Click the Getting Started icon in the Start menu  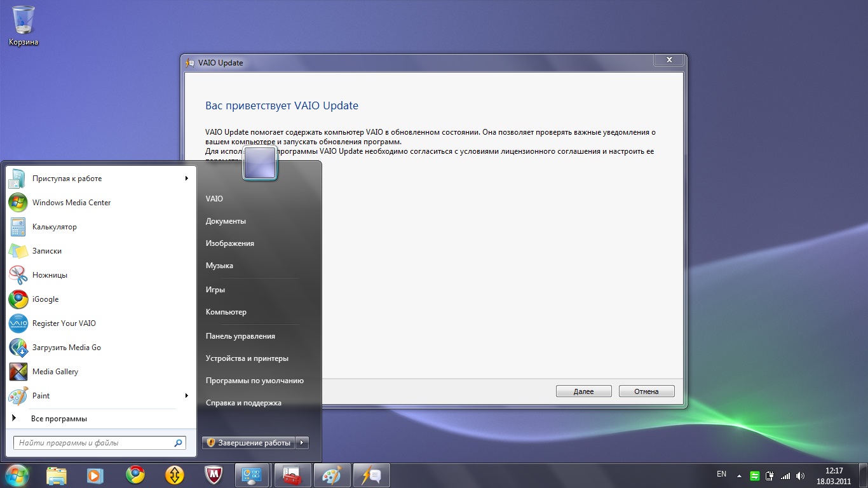pos(18,179)
